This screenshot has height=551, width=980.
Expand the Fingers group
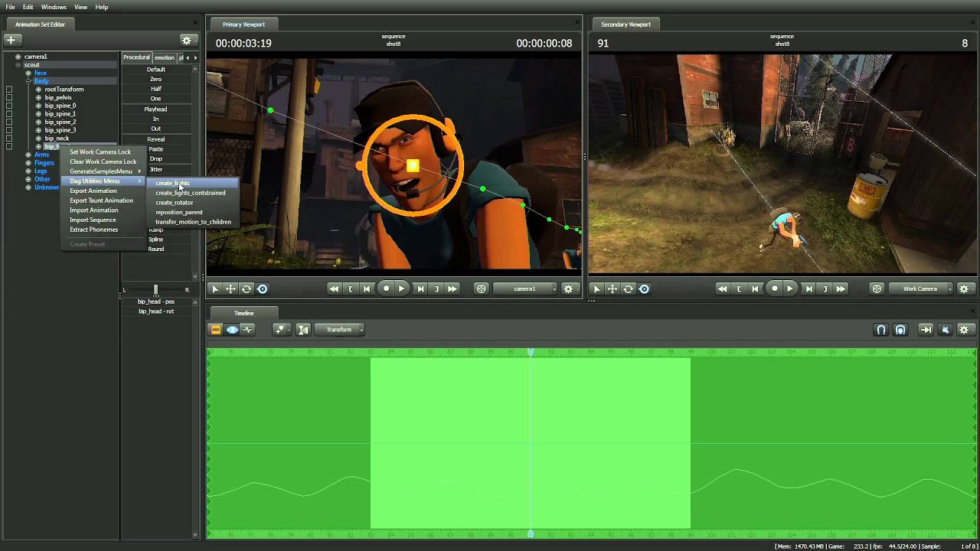tap(28, 163)
